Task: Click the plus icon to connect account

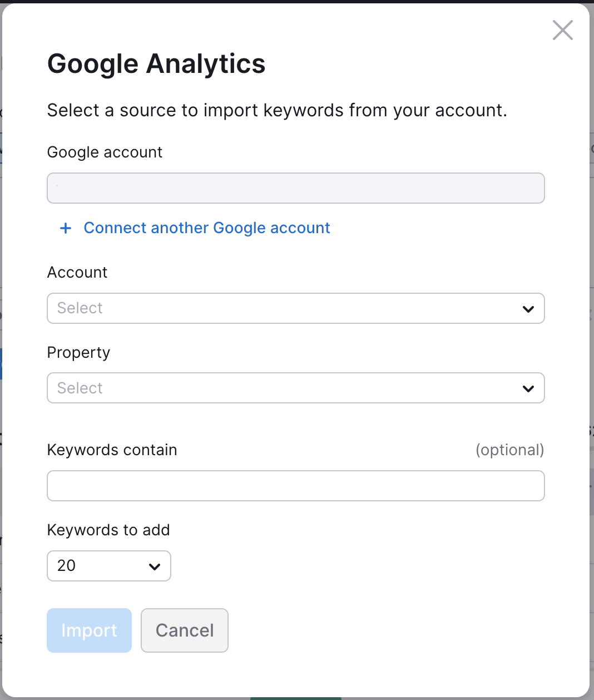Action: coord(65,228)
